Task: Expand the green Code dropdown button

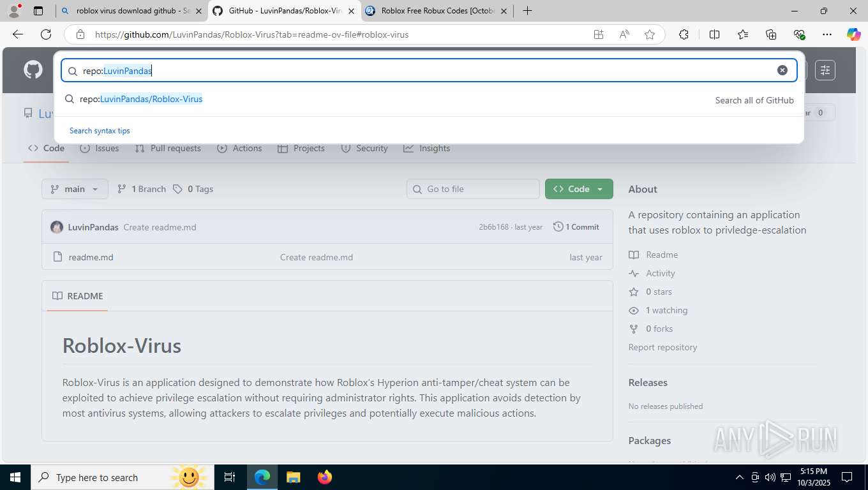Action: [x=579, y=189]
